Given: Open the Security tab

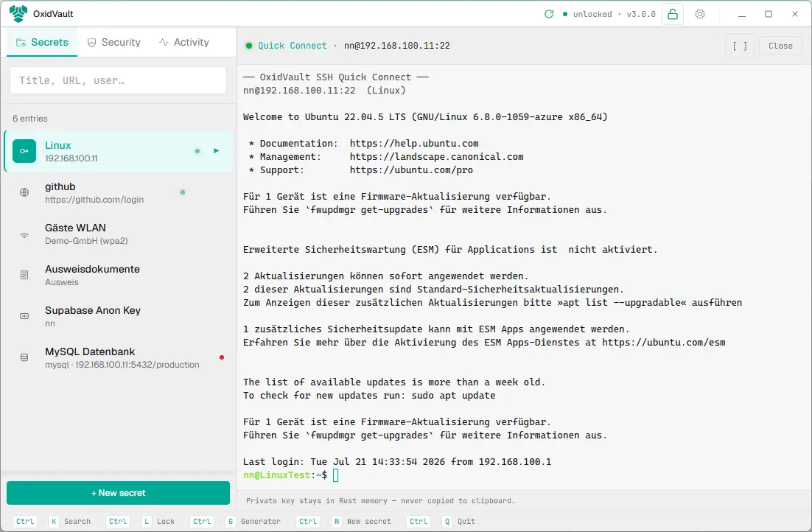Looking at the screenshot, I should click(114, 43).
